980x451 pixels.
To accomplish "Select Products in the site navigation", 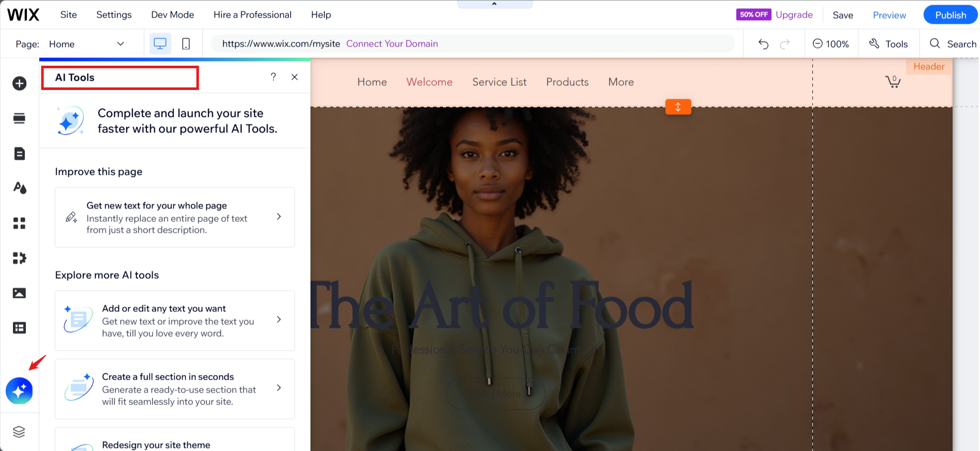I will (x=568, y=82).
